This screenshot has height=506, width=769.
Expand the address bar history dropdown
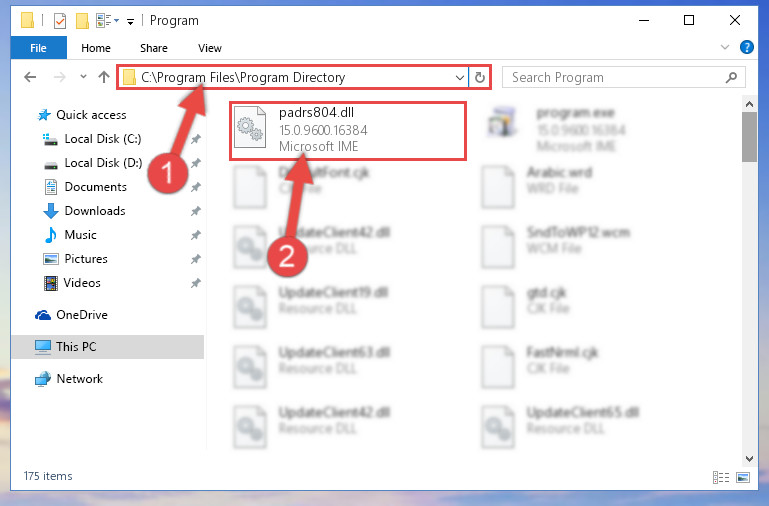pos(460,77)
